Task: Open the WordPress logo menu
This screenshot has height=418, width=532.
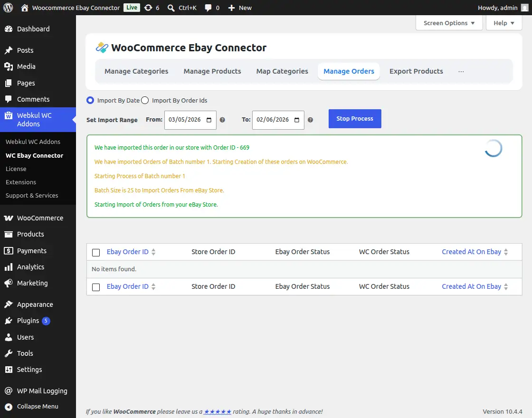Action: (8, 8)
